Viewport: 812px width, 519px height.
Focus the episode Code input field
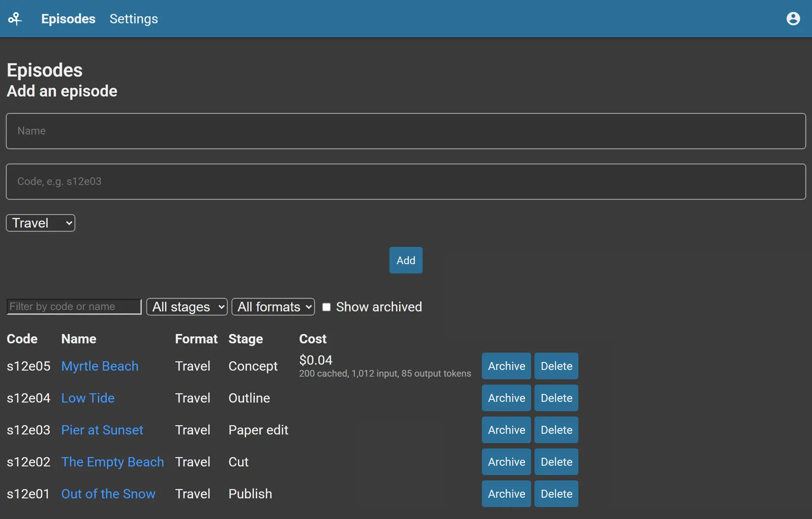pyautogui.click(x=405, y=182)
